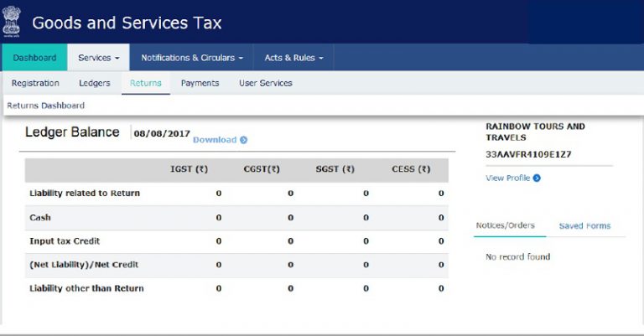Click the national emblem logo

click(x=12, y=22)
